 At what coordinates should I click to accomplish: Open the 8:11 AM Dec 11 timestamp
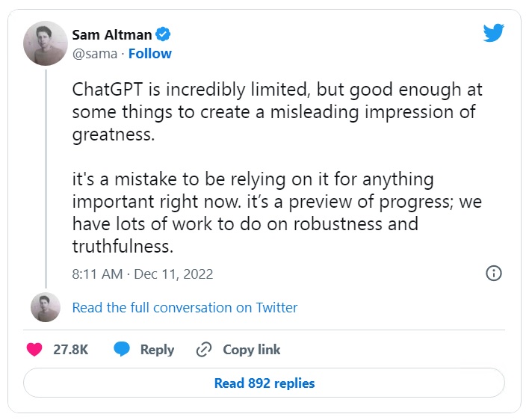tap(143, 274)
